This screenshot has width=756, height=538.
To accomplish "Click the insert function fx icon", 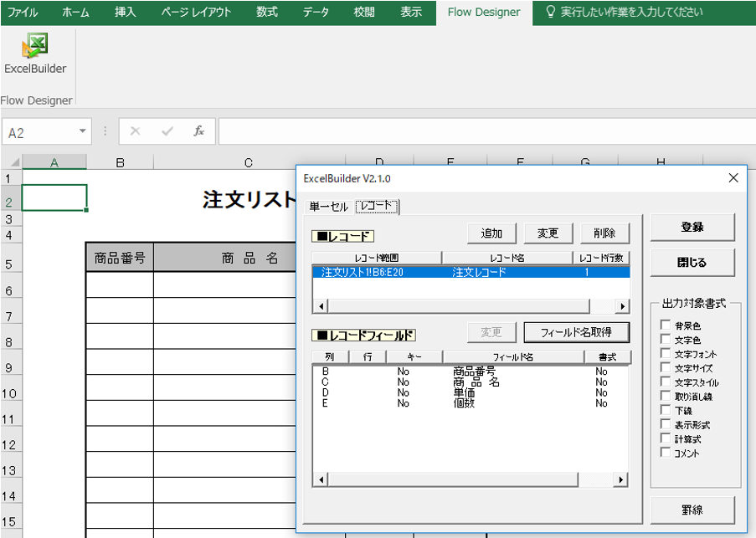I will point(198,131).
